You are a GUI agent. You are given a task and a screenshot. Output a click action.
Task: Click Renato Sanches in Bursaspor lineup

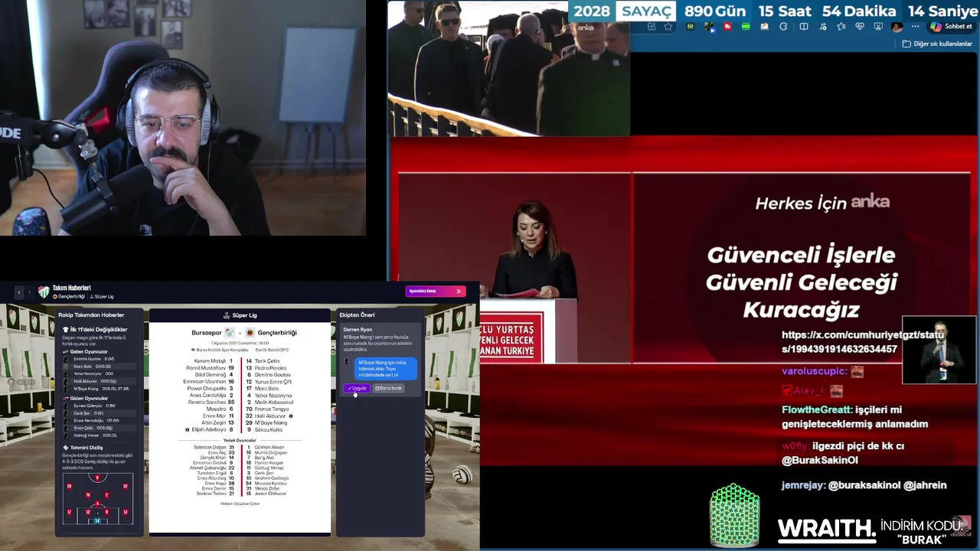coord(207,402)
